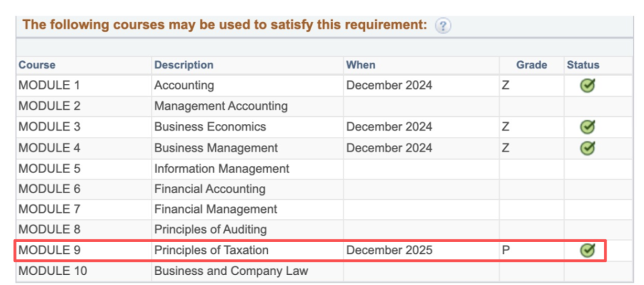Click MODULE 9 completed status checkmark
Screen dimensions: 644x285
coord(588,251)
